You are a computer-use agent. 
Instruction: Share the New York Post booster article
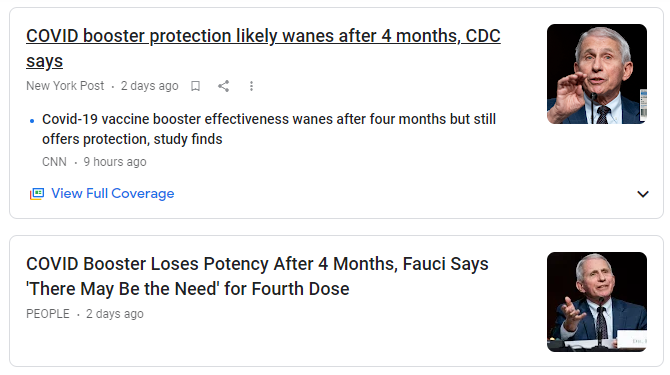pos(223,86)
